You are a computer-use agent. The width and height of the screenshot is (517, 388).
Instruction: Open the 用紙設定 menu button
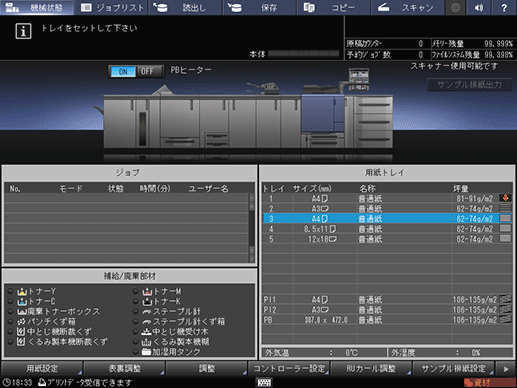click(x=42, y=369)
